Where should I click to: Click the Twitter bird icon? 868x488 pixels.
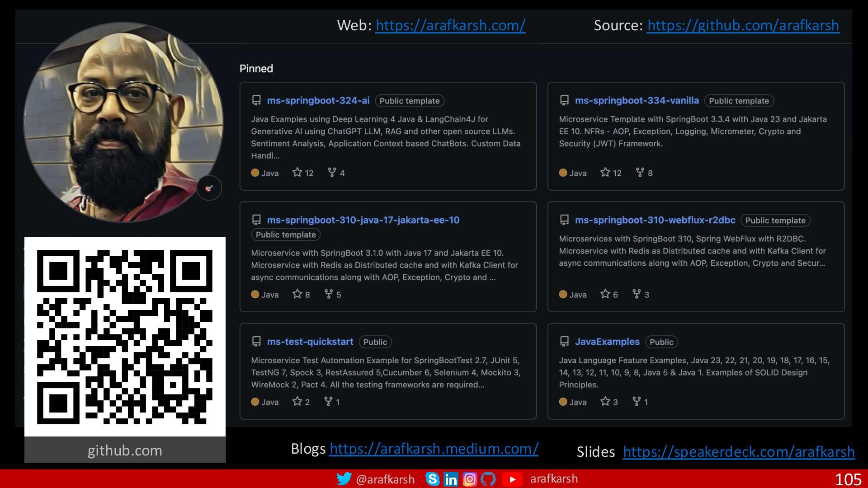(x=344, y=479)
